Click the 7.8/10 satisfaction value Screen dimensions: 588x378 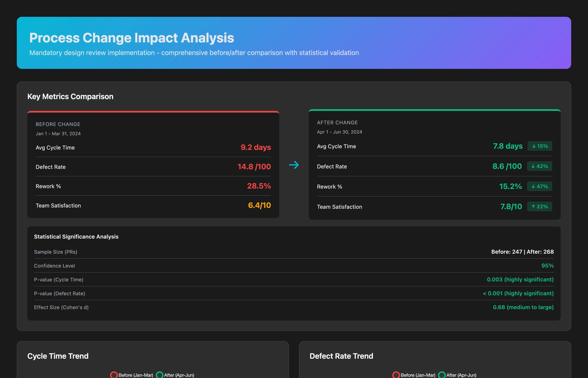coord(511,206)
